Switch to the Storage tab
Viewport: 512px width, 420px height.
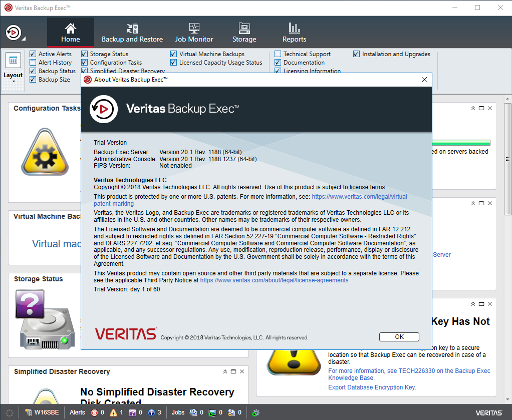coord(244,32)
